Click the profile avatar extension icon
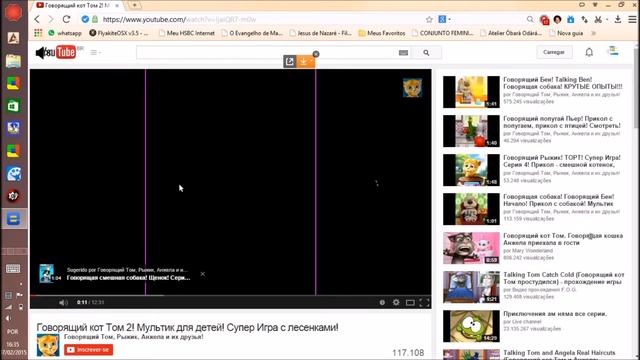Viewport: 640px width, 360px height. [x=558, y=19]
